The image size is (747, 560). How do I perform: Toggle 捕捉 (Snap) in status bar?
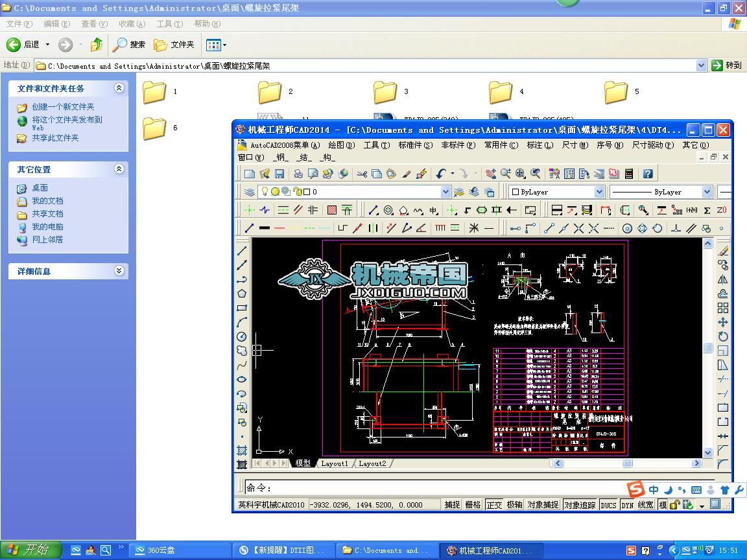tap(452, 505)
